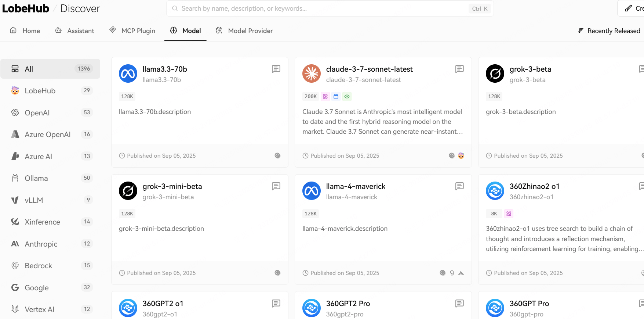Switch to the Assistant tab
Image resolution: width=644 pixels, height=319 pixels.
point(74,31)
